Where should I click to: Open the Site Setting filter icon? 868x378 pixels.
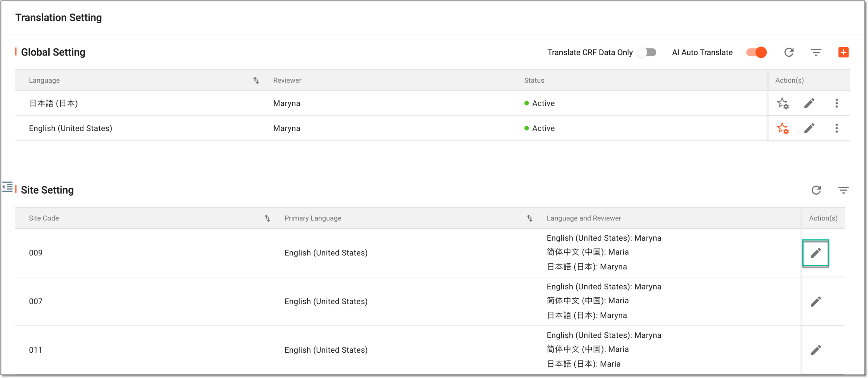pos(843,190)
